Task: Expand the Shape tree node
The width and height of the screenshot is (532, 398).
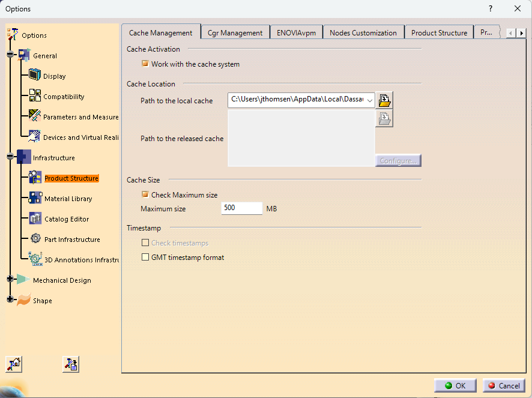Action: (10, 300)
